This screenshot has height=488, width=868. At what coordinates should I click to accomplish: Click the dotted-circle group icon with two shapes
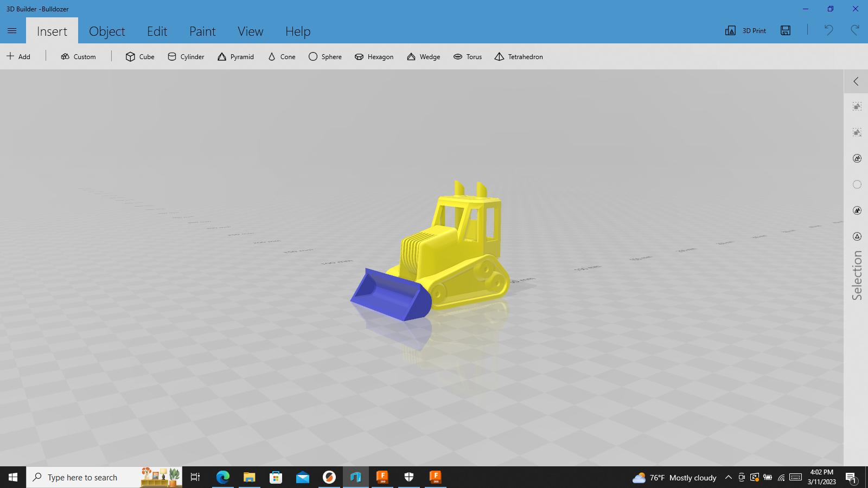(857, 158)
